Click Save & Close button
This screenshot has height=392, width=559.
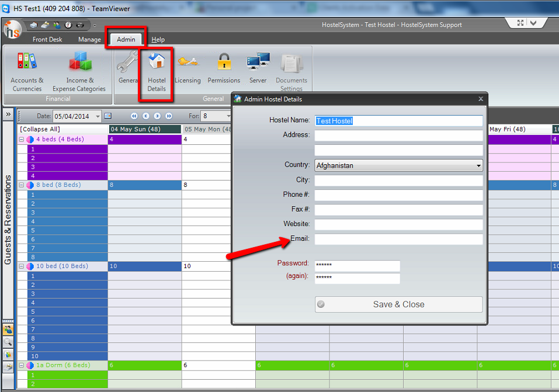[398, 304]
